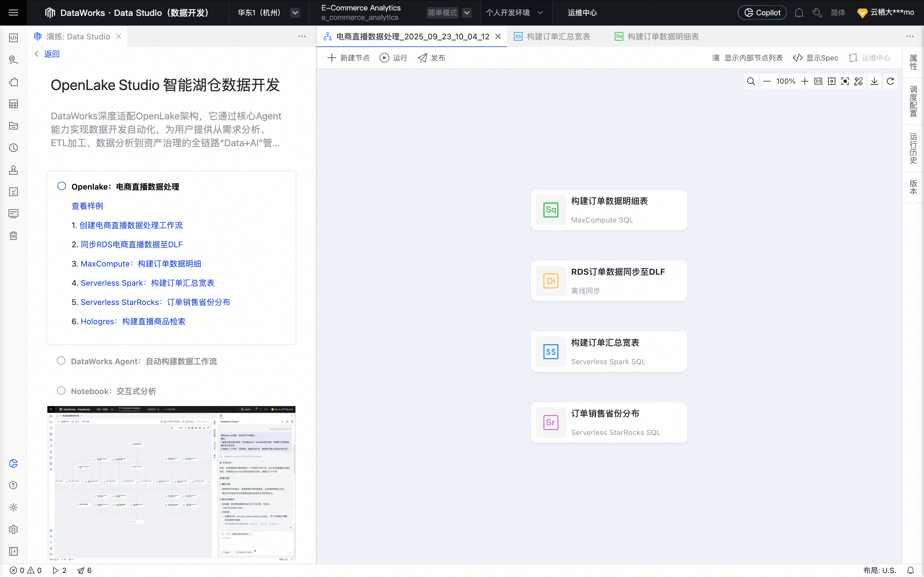Image resolution: width=924 pixels, height=577 pixels.
Task: Select the Openlake 电商直播数据处理 radio button
Action: pyautogui.click(x=61, y=186)
